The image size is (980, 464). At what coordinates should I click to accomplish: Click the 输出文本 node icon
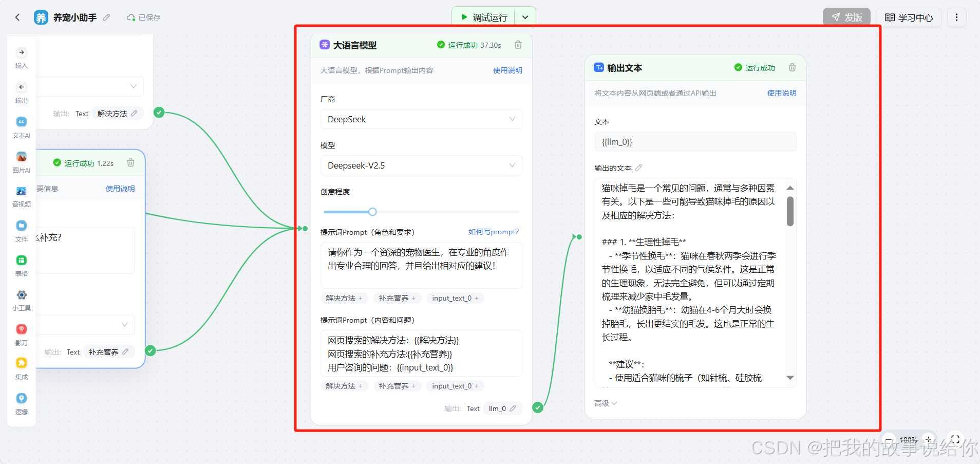click(599, 67)
